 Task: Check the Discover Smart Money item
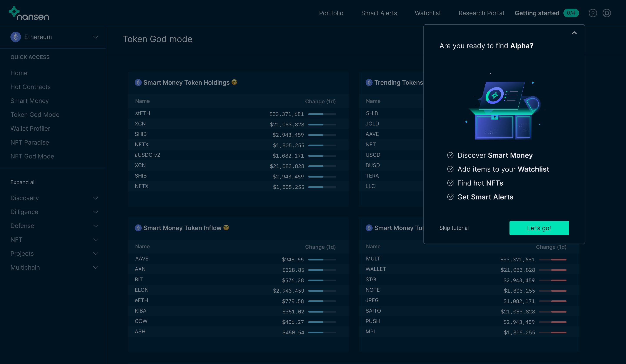(x=450, y=155)
